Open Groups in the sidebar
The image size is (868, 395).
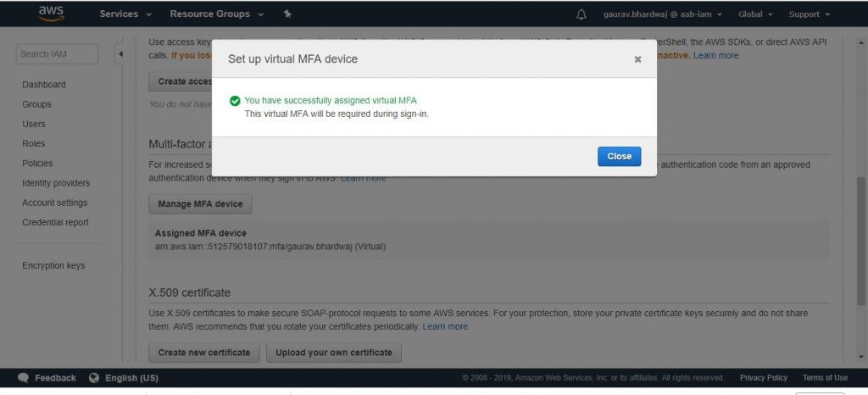(x=36, y=104)
